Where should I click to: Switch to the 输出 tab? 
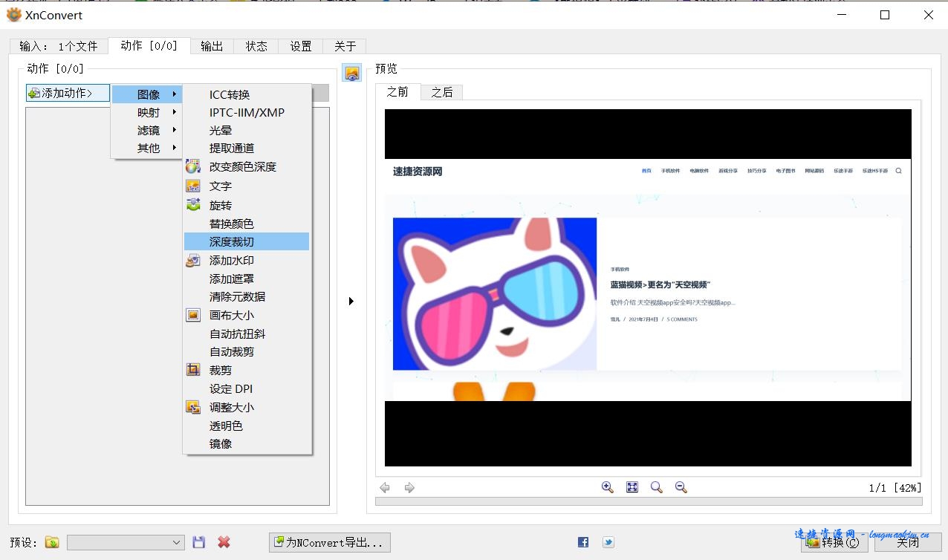pyautogui.click(x=212, y=46)
